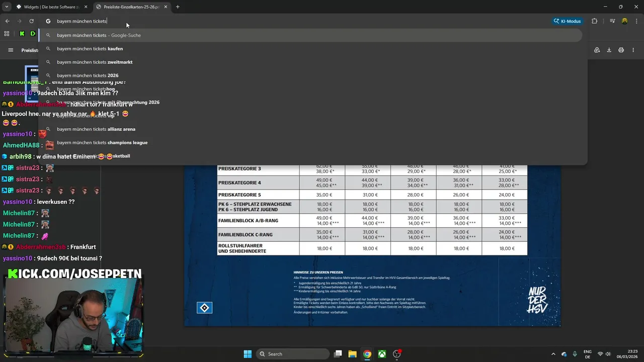644x362 pixels.
Task: Open the ENG DE language switcher
Action: pyautogui.click(x=588, y=354)
